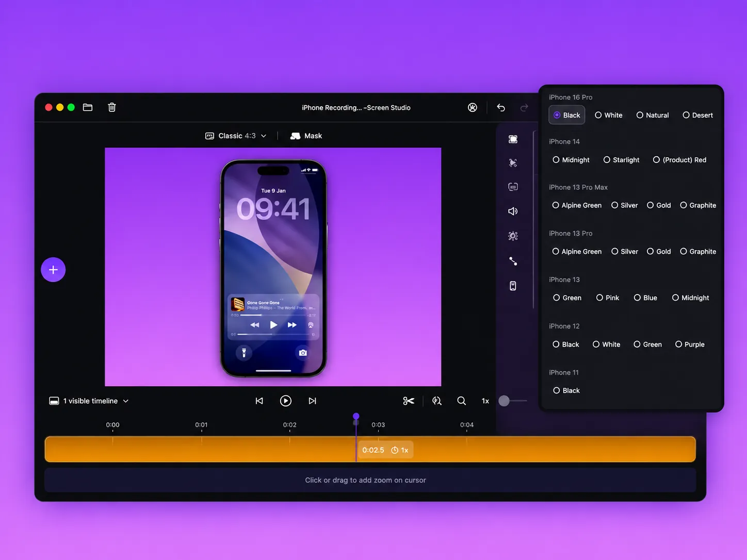Screen dimensions: 747x560
Task: Click the trash delete icon
Action: [112, 107]
